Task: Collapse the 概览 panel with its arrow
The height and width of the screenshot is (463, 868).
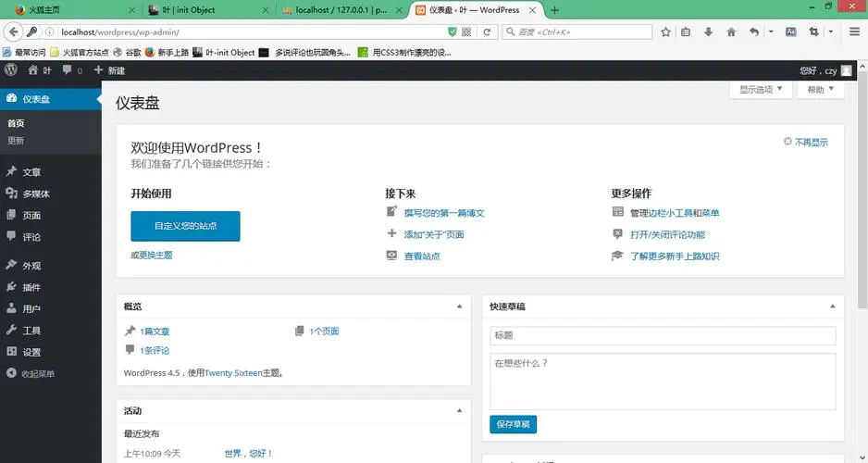Action: click(x=459, y=306)
